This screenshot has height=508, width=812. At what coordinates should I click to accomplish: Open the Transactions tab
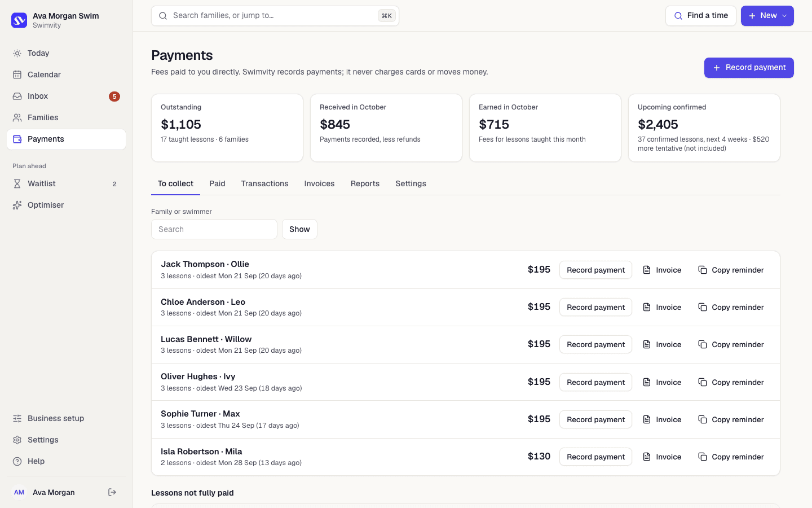point(264,183)
